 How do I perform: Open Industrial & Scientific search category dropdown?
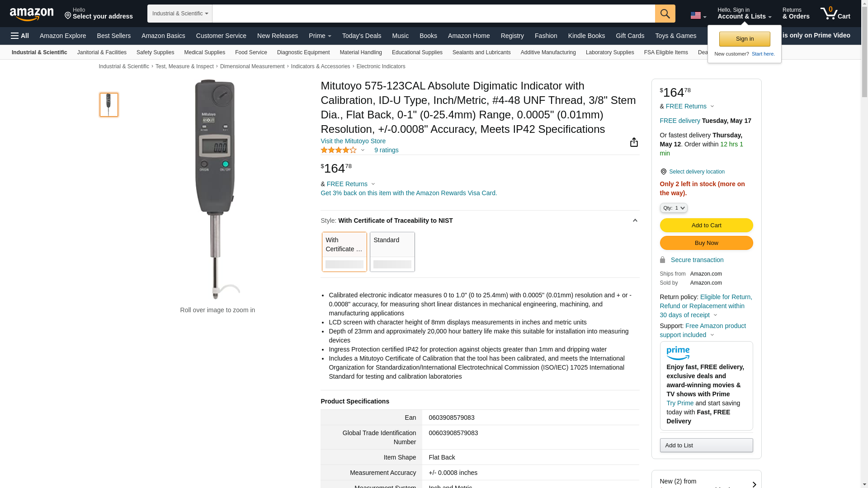(x=179, y=14)
